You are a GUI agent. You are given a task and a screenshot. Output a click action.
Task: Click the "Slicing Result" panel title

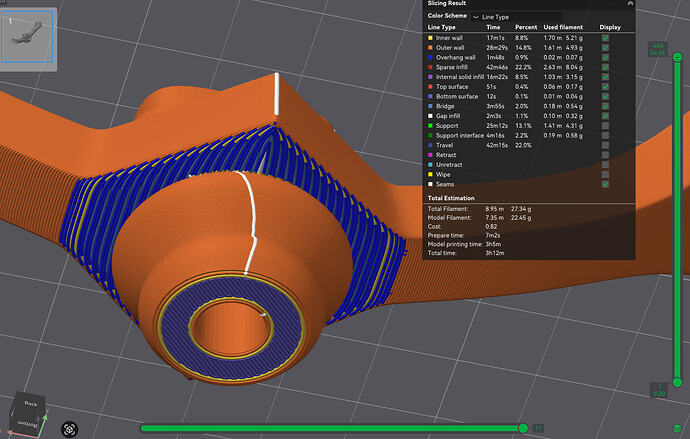coord(447,4)
